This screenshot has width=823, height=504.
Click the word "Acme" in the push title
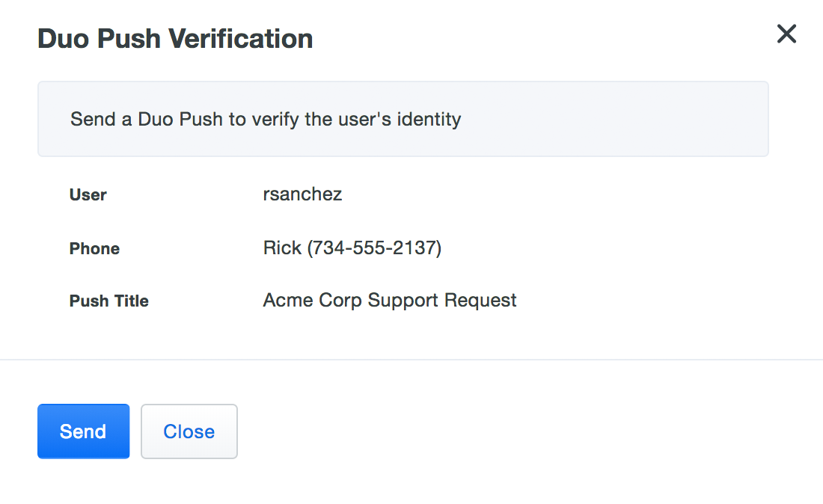(x=288, y=301)
